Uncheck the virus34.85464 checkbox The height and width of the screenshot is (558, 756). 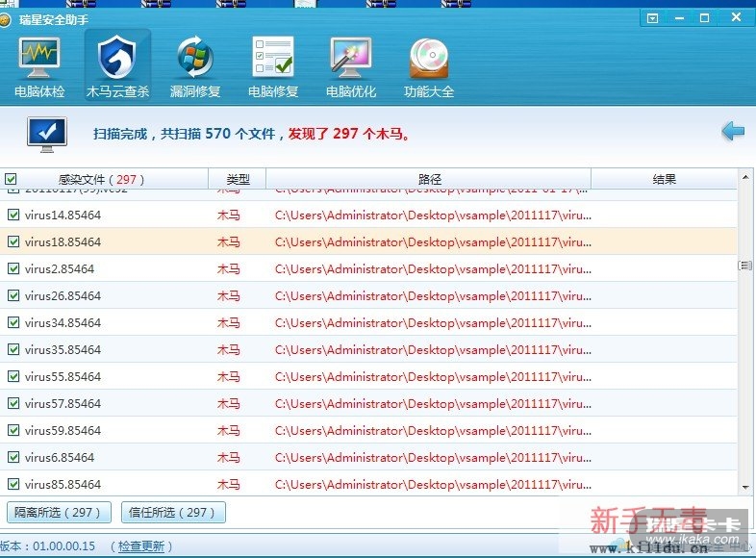tap(13, 322)
